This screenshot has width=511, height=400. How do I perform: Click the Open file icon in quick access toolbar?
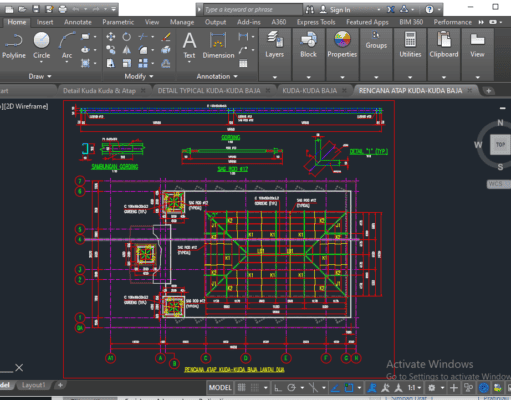point(22,9)
